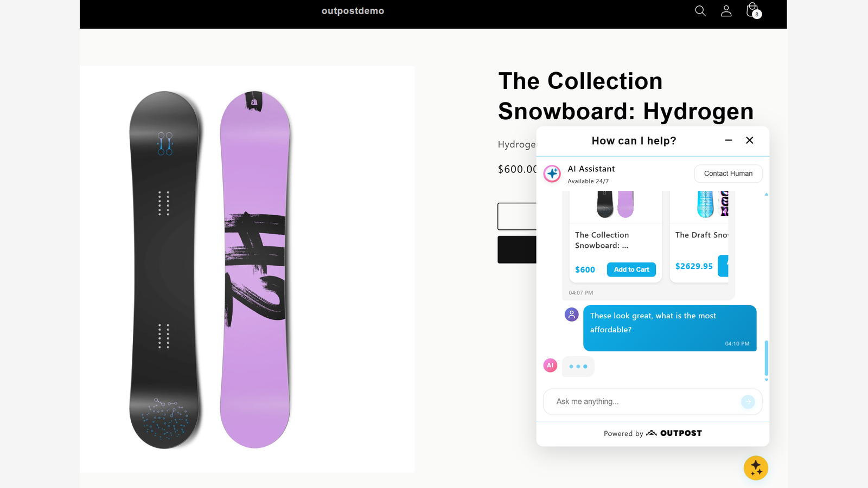Send message with the arrow icon
This screenshot has height=488, width=868.
click(x=748, y=402)
